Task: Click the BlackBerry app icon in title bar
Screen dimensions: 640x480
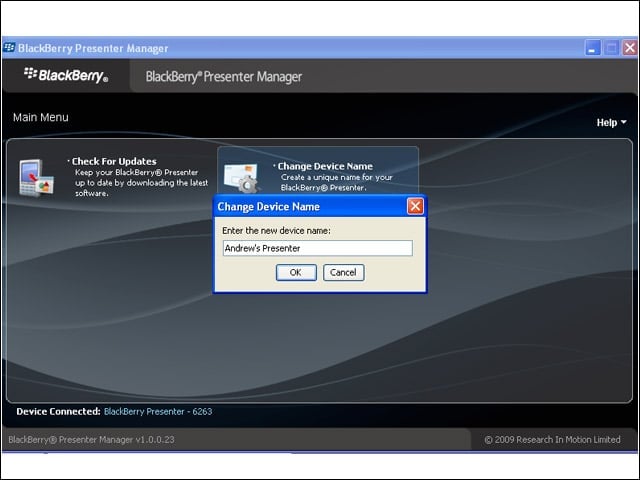Action: pos(9,47)
